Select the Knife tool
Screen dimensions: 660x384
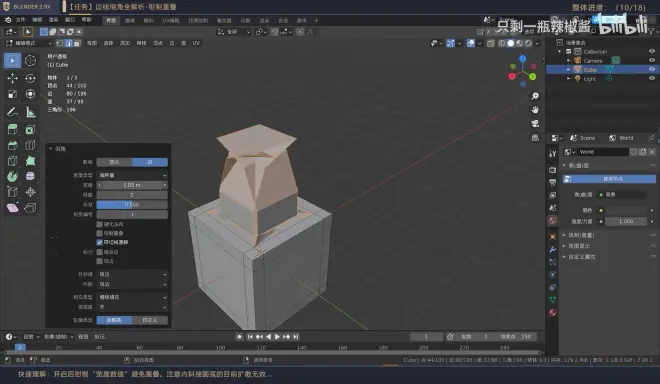pyautogui.click(x=13, y=161)
